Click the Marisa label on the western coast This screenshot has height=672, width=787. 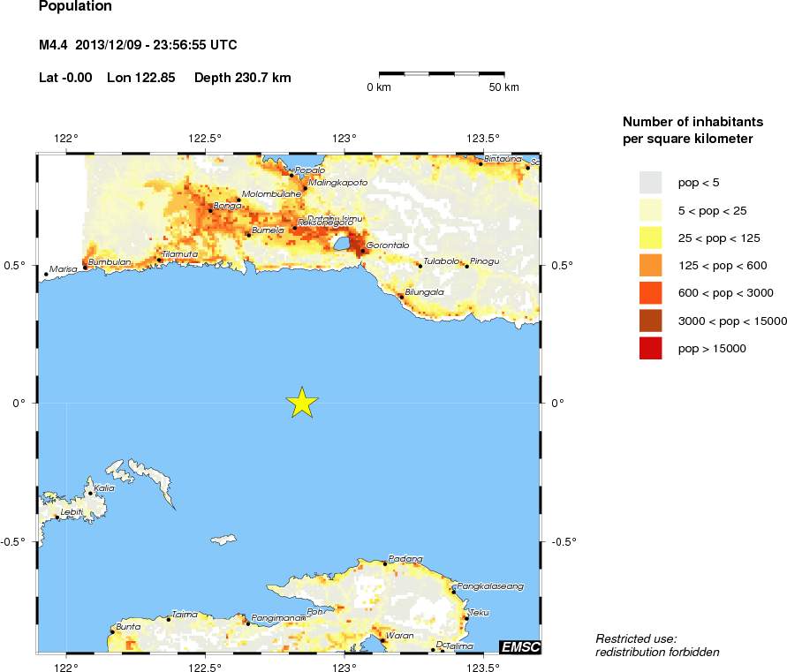tap(64, 269)
